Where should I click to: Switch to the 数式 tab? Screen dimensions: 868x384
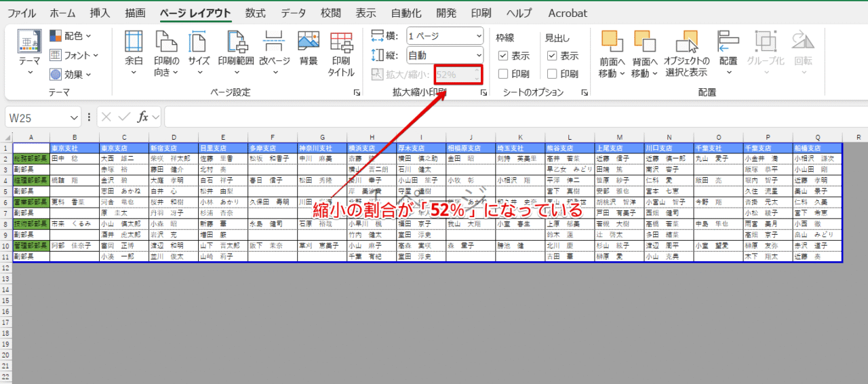click(256, 12)
